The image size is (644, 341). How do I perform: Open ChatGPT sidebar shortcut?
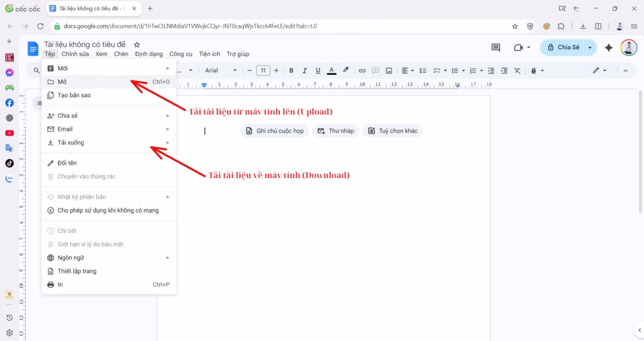click(x=9, y=118)
